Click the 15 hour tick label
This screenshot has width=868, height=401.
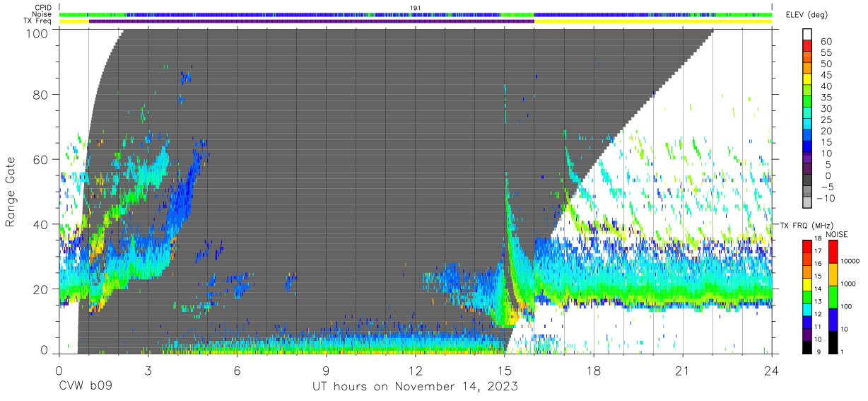pos(505,371)
